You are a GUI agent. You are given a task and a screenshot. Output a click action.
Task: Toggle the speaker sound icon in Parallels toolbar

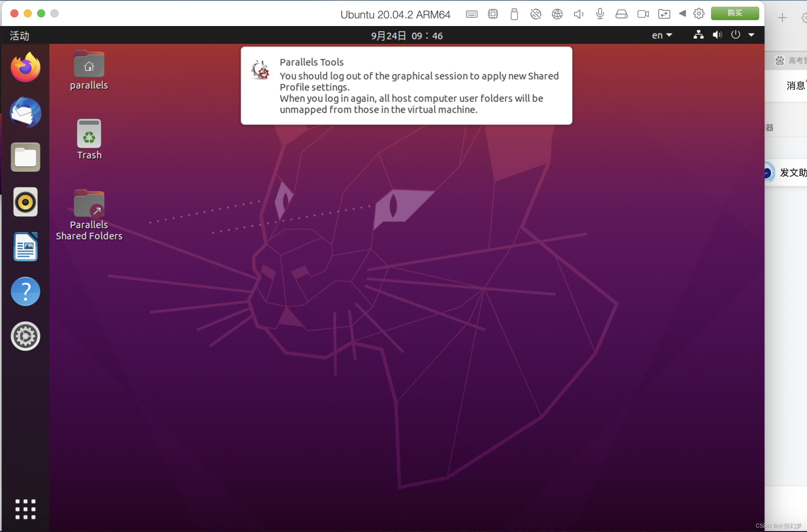[x=578, y=14]
